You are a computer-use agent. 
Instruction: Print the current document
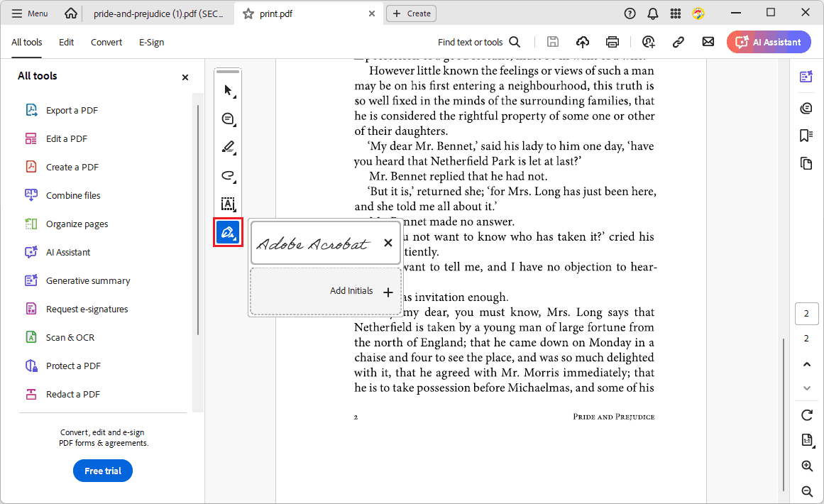(612, 41)
